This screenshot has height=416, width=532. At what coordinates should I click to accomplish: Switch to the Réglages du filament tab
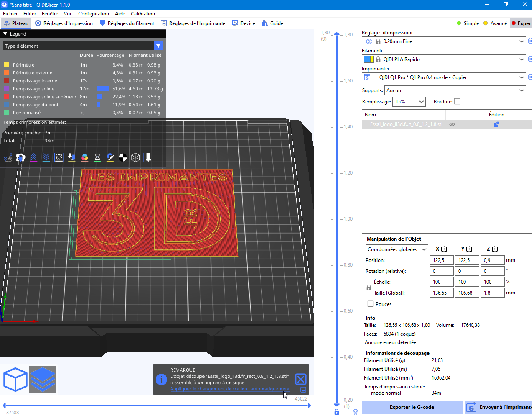click(x=127, y=23)
